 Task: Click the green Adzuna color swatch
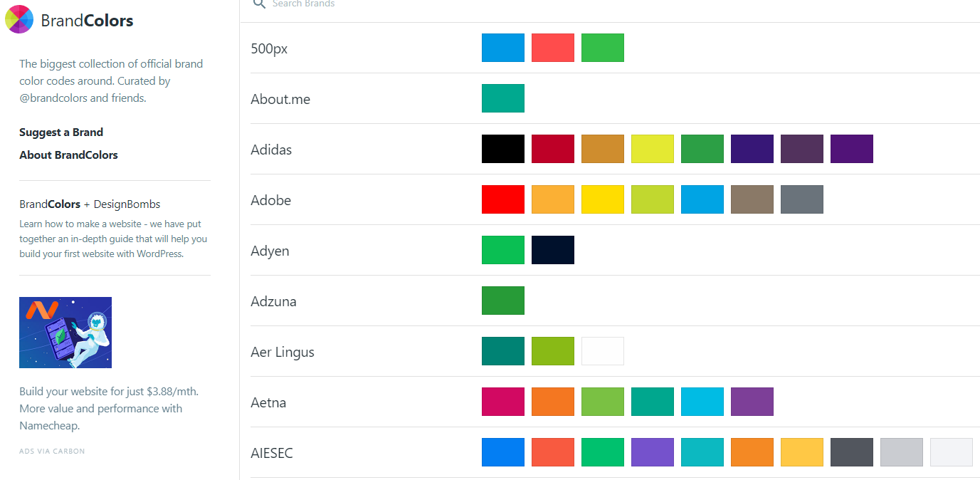click(503, 301)
